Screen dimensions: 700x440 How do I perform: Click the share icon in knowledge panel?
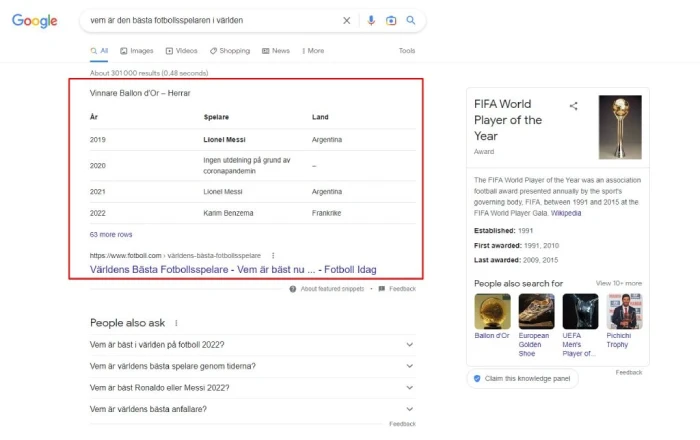coord(573,106)
